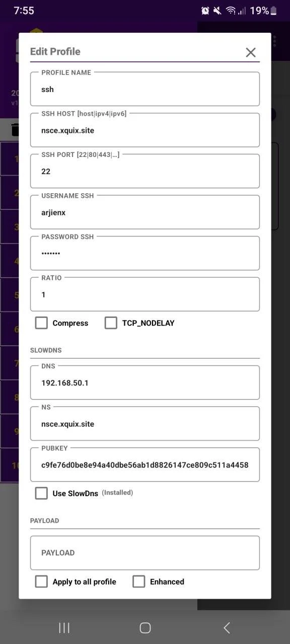Tap the Wi-Fi icon in status bar
290x644 pixels.
coord(231,11)
